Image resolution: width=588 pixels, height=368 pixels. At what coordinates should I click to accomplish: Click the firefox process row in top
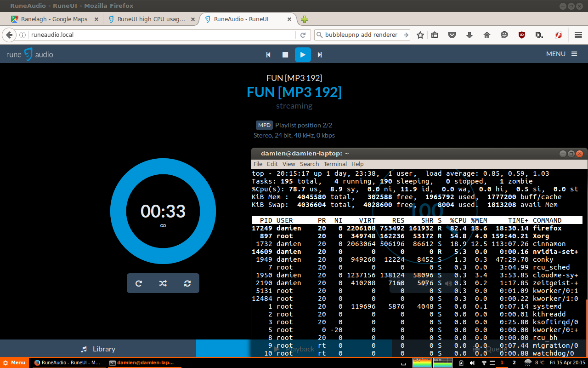(x=418, y=228)
